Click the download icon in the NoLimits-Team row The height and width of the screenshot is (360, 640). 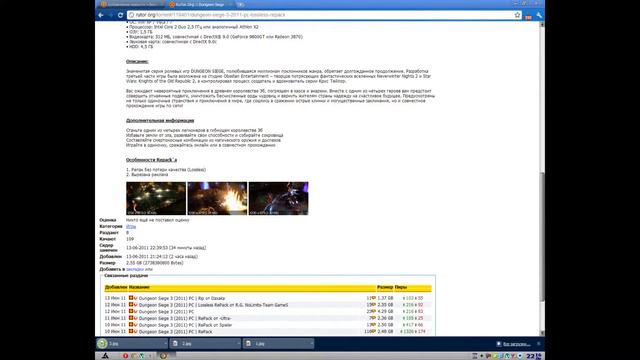pyautogui.click(x=131, y=304)
